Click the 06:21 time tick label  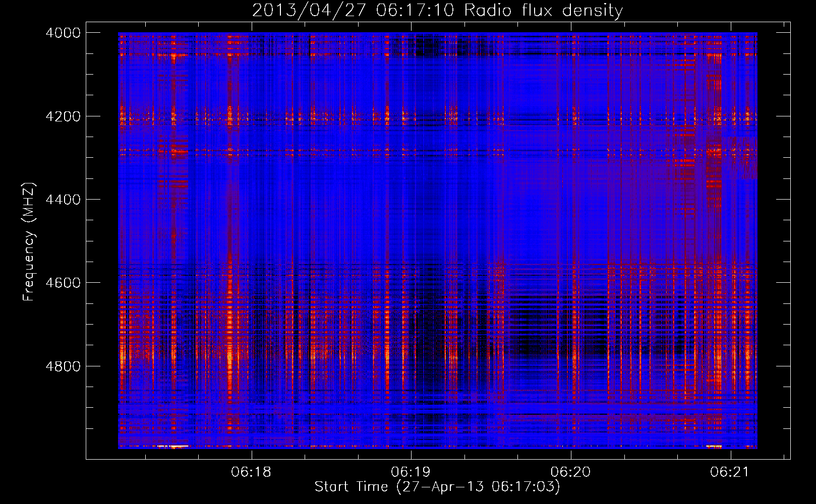click(730, 472)
